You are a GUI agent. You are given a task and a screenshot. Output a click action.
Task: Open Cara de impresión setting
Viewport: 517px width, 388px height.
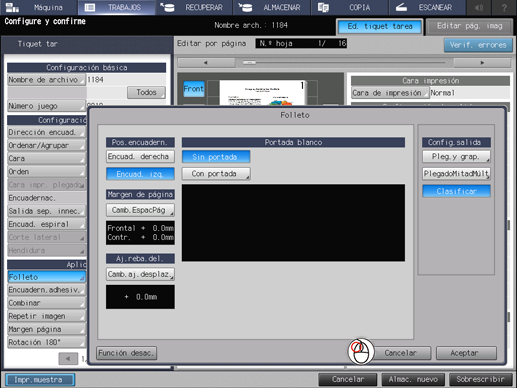(390, 93)
